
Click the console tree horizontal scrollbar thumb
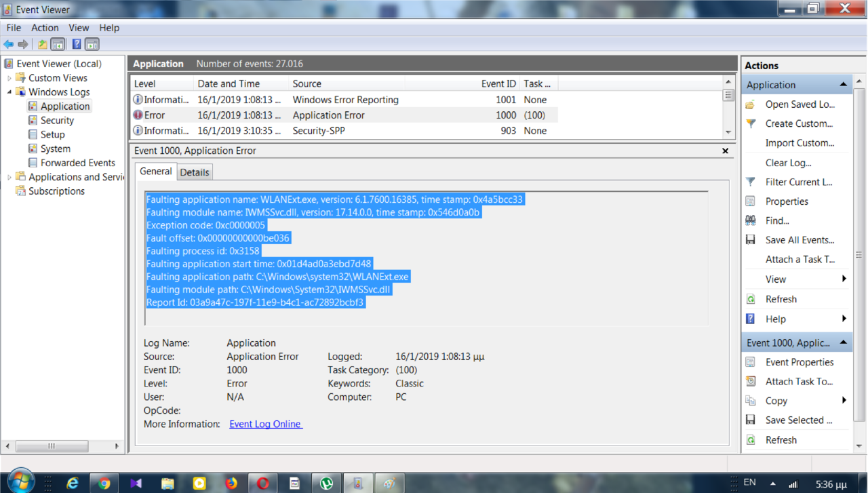(52, 446)
